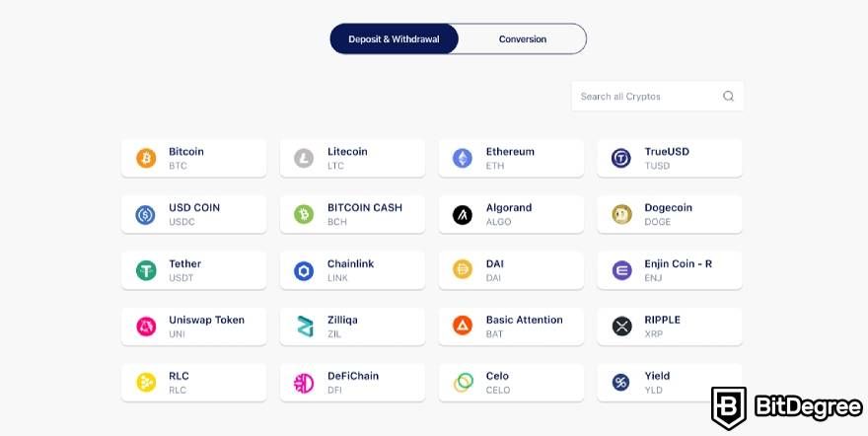
Task: Select the pink Uniswap Token icon
Action: 146,327
